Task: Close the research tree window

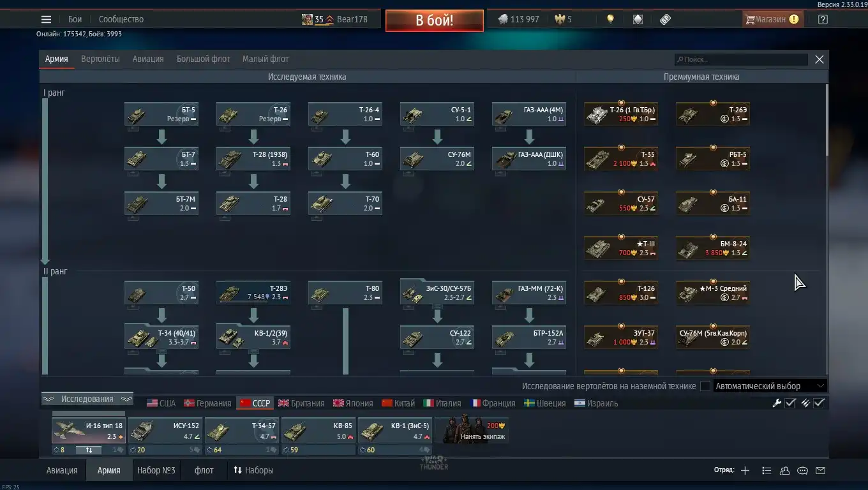Action: [819, 59]
